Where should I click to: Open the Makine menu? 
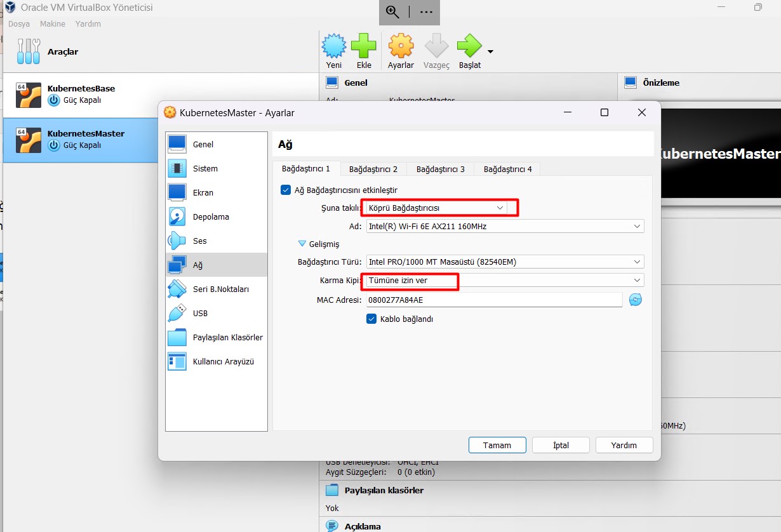[53, 23]
